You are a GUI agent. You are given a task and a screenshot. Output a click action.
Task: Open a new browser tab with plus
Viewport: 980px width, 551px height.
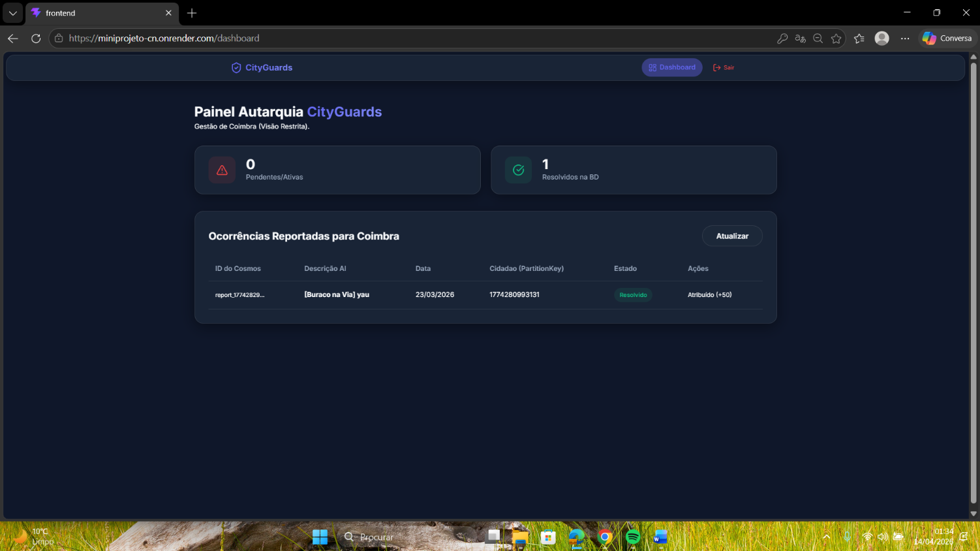pos(192,13)
